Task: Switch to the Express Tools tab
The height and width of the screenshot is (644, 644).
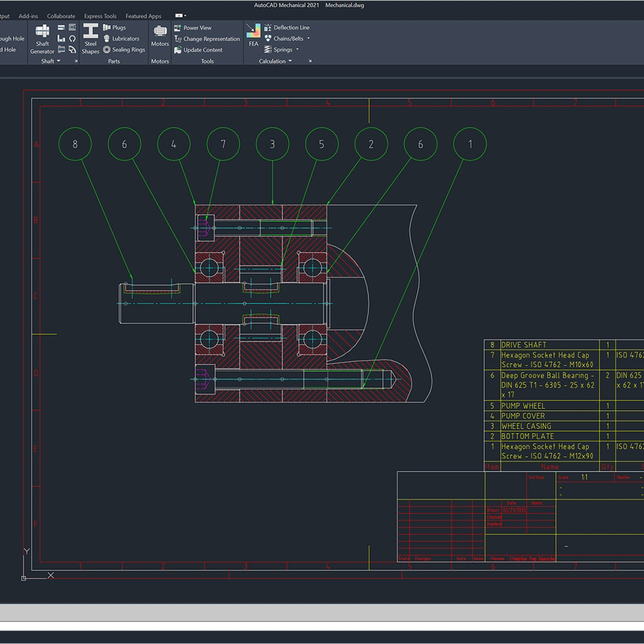Action: 100,16
